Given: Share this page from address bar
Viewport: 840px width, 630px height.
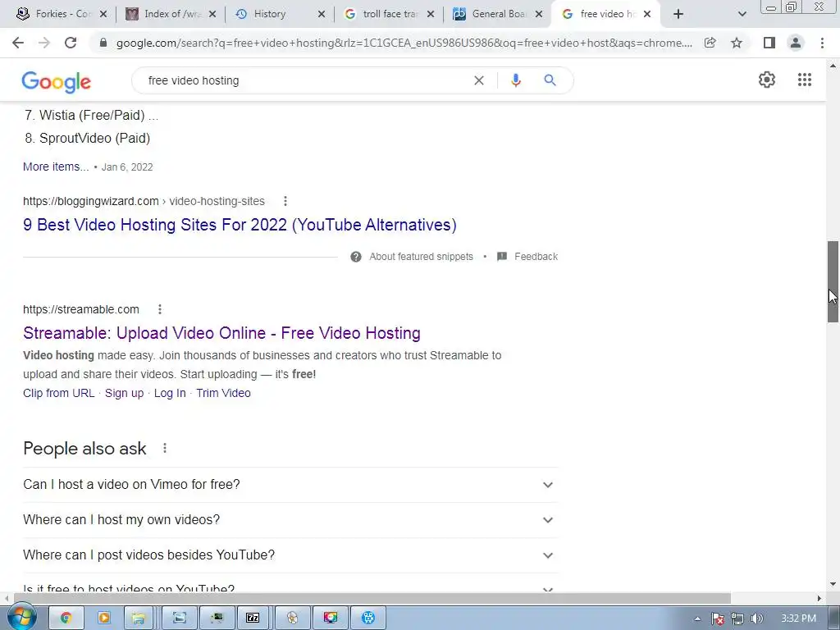Looking at the screenshot, I should tap(710, 43).
